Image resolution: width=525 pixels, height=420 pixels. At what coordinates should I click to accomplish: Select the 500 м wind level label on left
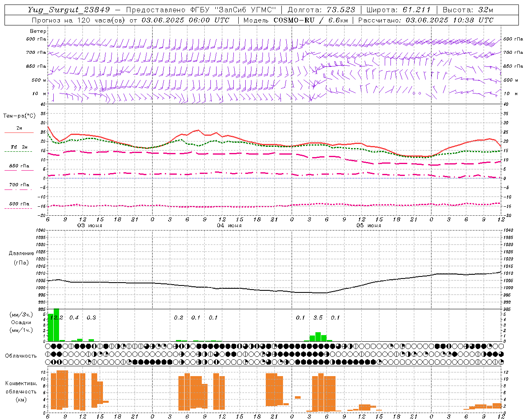coord(39,80)
